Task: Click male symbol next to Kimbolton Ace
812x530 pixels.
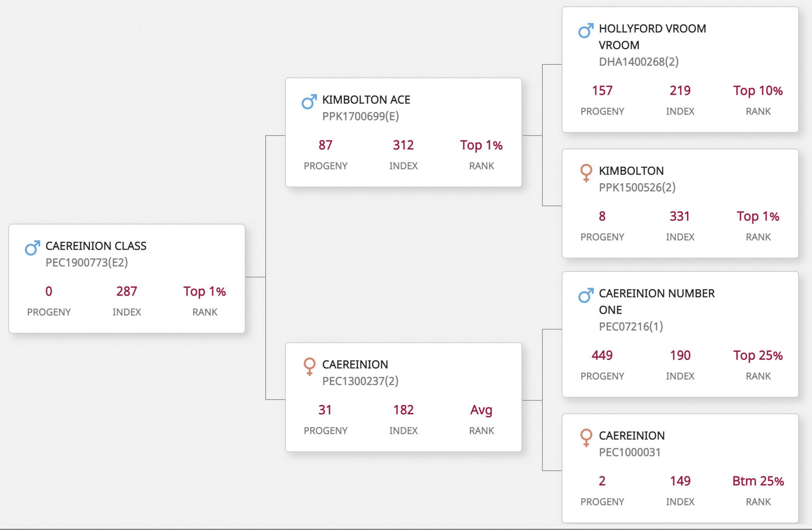Action: click(x=309, y=102)
